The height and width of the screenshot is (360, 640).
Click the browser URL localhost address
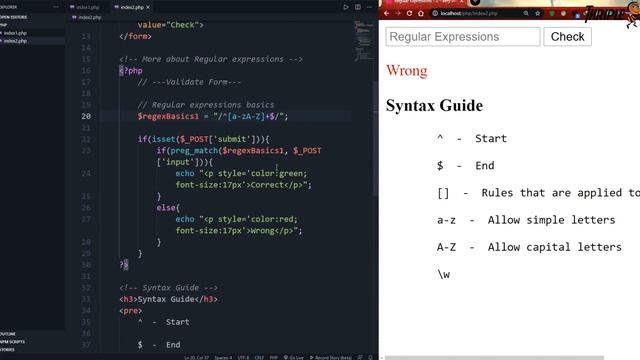tap(469, 13)
